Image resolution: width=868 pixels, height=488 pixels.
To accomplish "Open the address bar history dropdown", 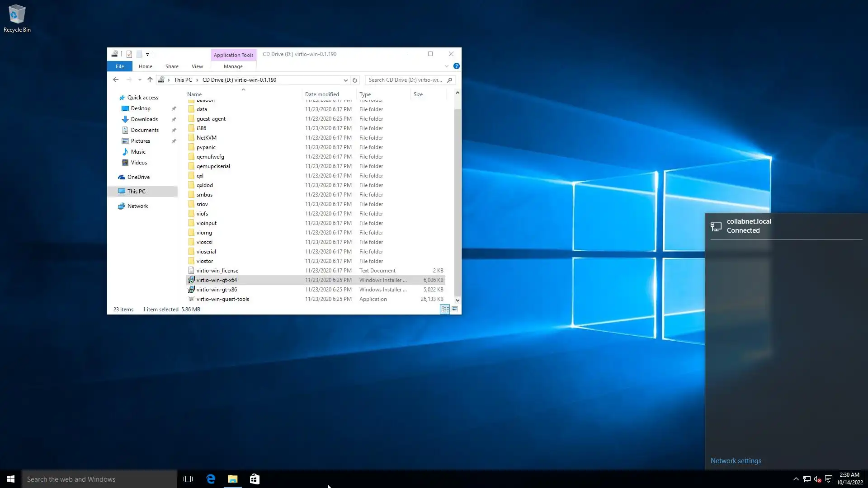I will pos(346,80).
